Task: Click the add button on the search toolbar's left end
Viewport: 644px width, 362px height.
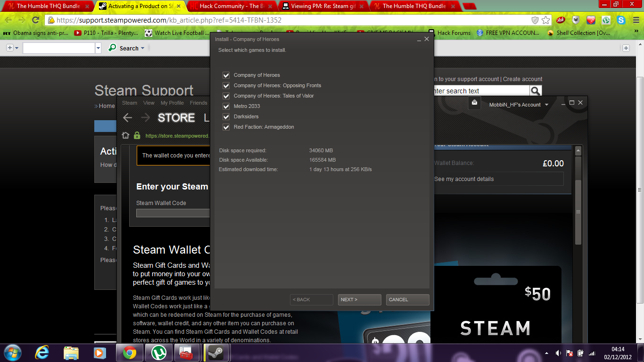Action: [x=9, y=48]
